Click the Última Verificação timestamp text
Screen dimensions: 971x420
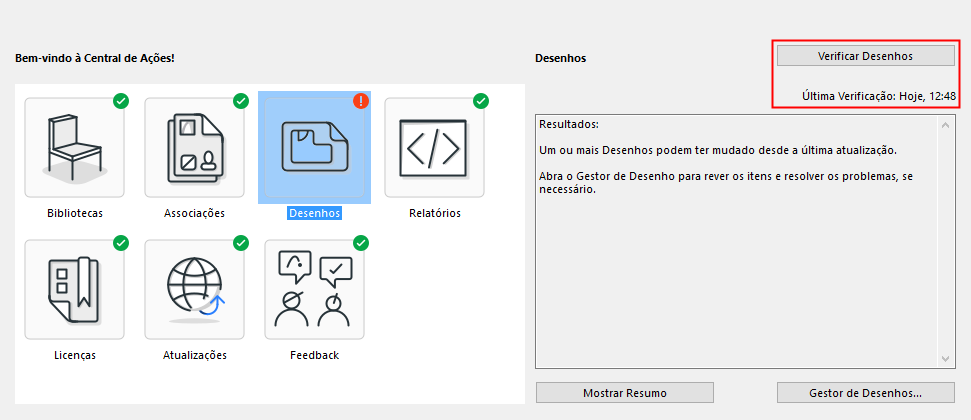click(x=879, y=96)
